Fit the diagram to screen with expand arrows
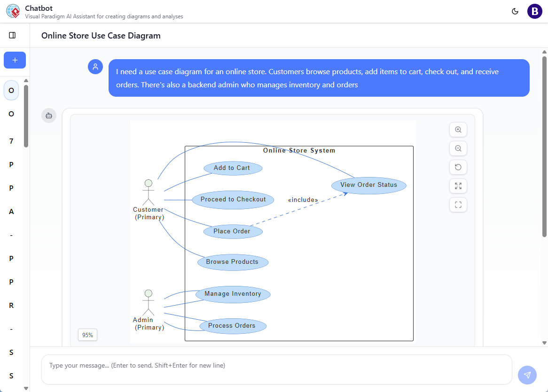 click(x=458, y=186)
